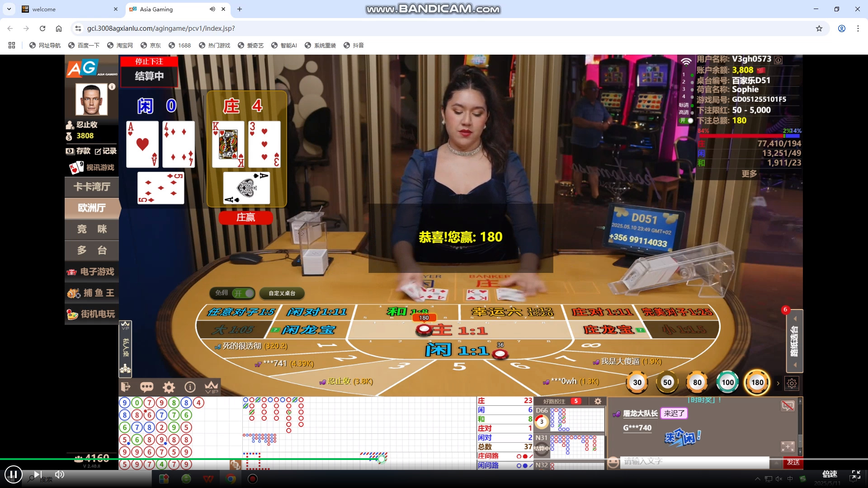Viewport: 868px width, 488px height.
Task: Click the exit table door icon
Action: click(126, 387)
